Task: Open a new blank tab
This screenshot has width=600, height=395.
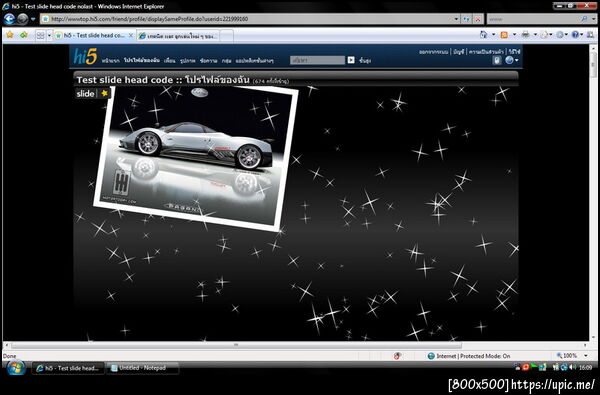Action: pyautogui.click(x=227, y=36)
